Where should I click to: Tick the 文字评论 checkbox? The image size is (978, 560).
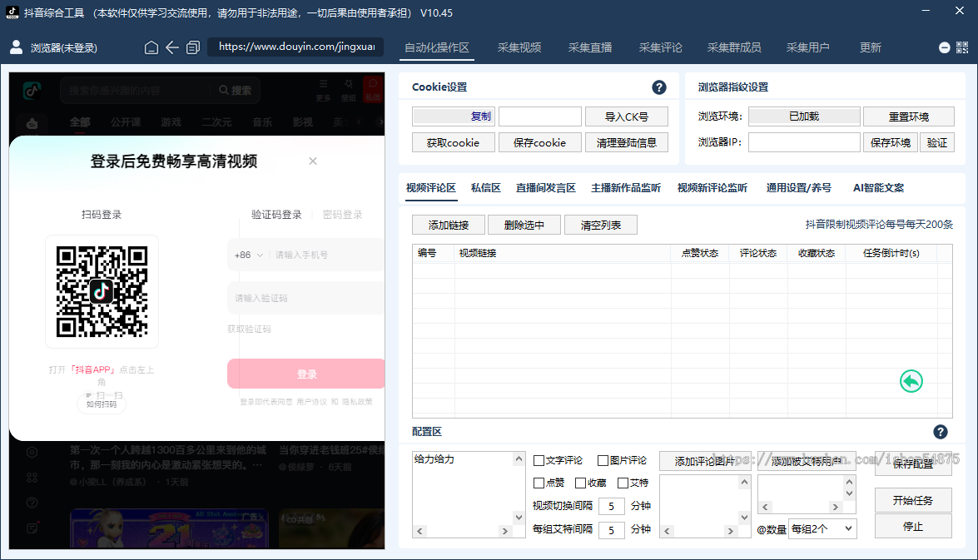click(x=539, y=461)
